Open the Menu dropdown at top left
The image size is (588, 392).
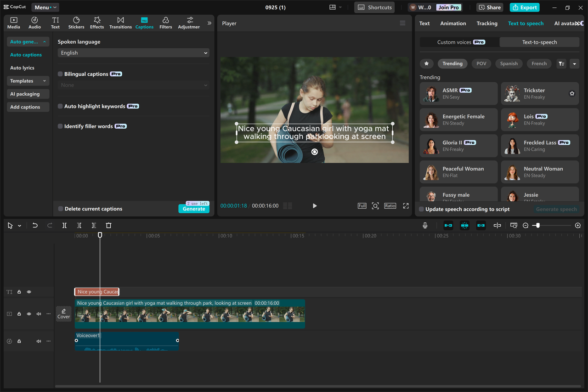pyautogui.click(x=45, y=7)
